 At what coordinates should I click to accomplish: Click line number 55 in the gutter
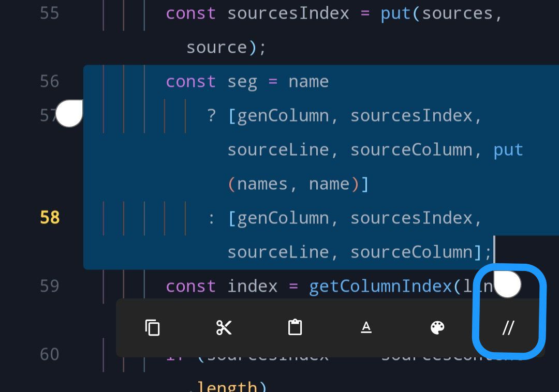pos(49,13)
